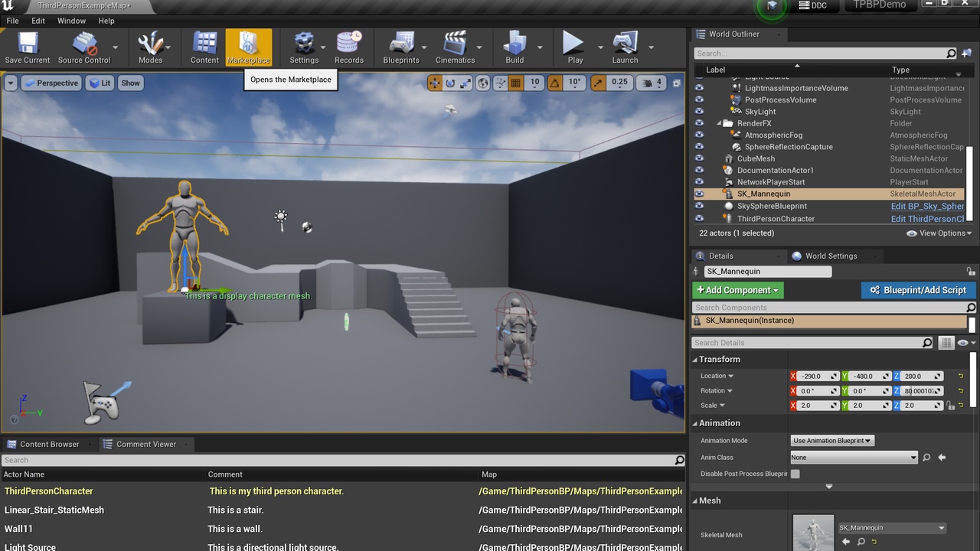This screenshot has width=980, height=551.
Task: Open the editor Settings toolbar icon
Action: tap(304, 47)
